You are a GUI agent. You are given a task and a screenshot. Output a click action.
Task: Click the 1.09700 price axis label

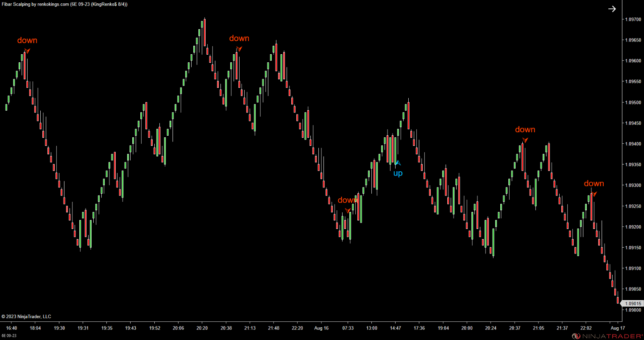point(632,20)
